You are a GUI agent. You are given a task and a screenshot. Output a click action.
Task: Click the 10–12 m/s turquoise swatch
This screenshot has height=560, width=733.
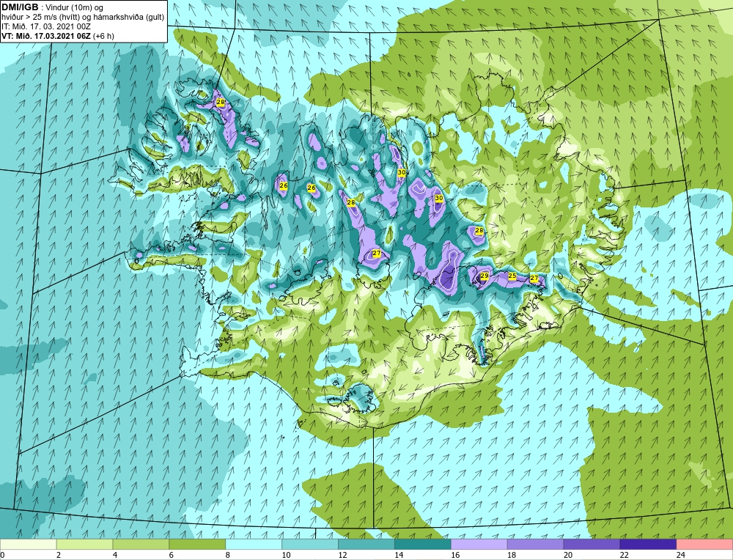click(310, 544)
